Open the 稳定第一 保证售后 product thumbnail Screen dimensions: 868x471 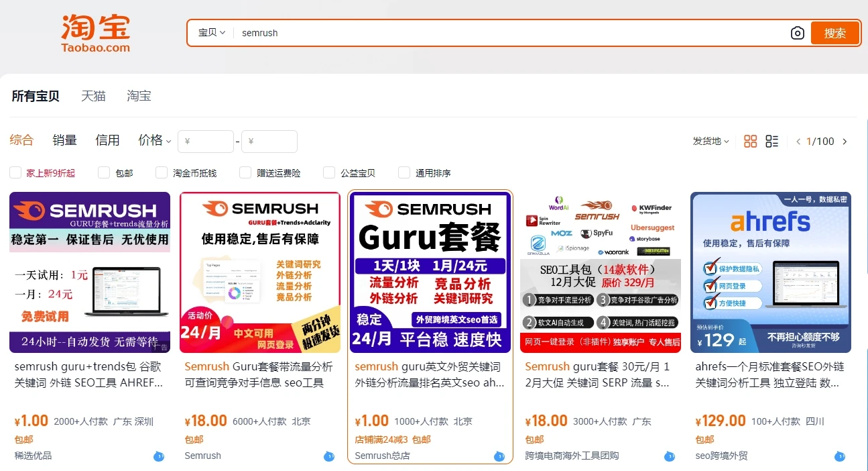[x=90, y=272]
